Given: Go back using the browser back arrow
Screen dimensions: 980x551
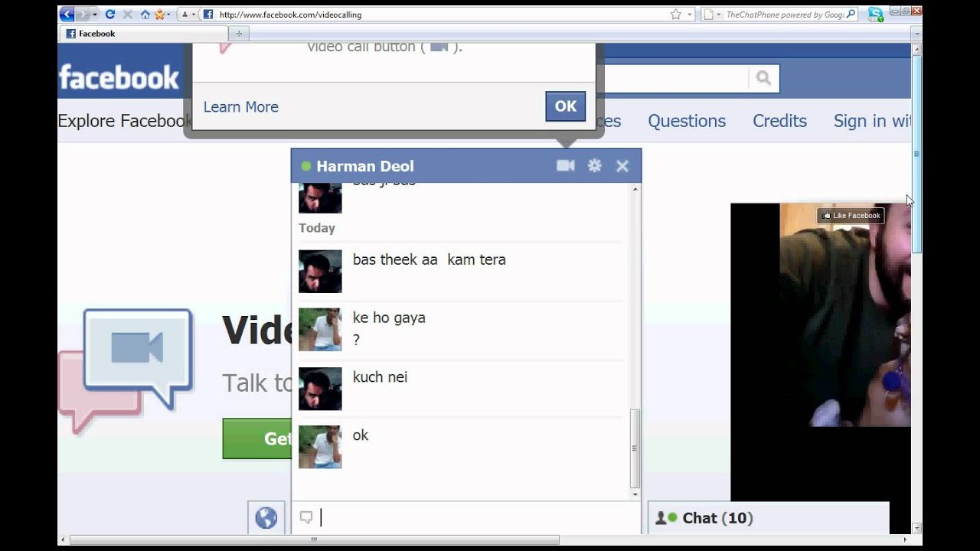Looking at the screenshot, I should [x=67, y=14].
